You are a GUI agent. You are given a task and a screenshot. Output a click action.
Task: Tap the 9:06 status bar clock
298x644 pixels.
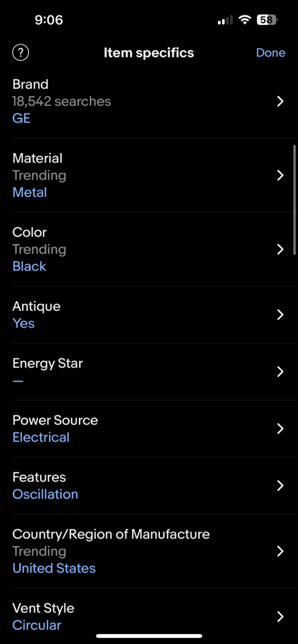point(49,20)
